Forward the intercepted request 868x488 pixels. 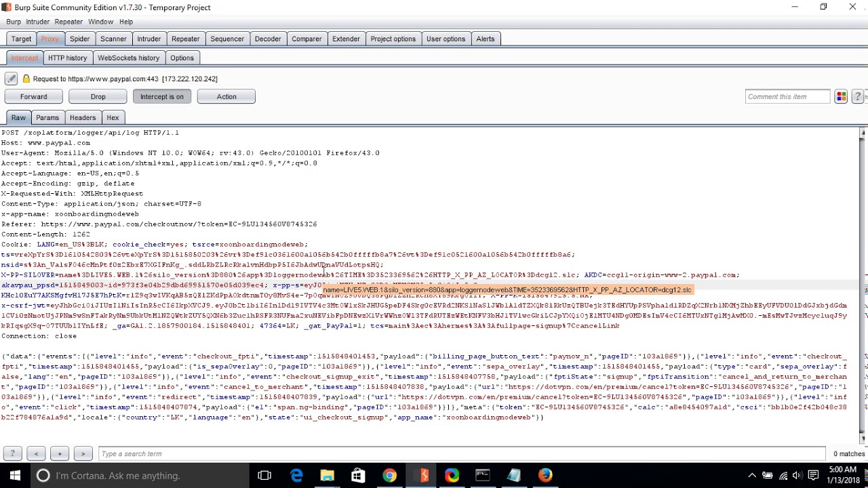point(33,96)
